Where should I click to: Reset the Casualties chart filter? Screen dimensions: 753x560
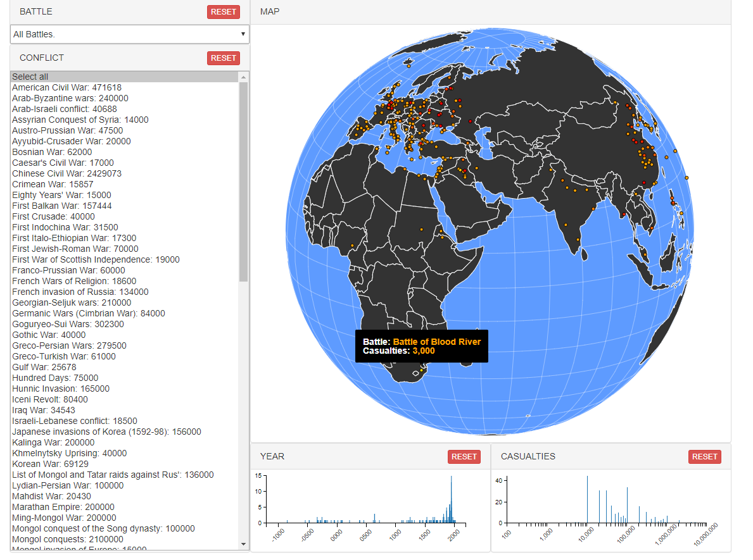tap(704, 457)
